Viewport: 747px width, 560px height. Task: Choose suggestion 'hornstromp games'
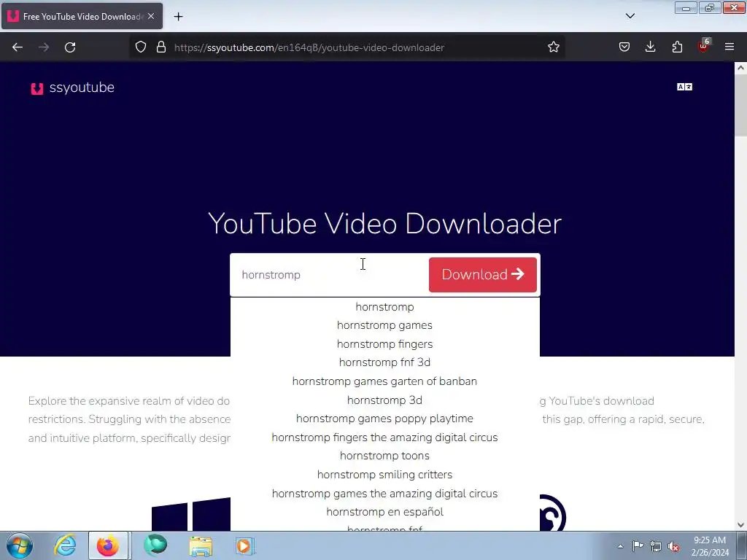(x=385, y=325)
